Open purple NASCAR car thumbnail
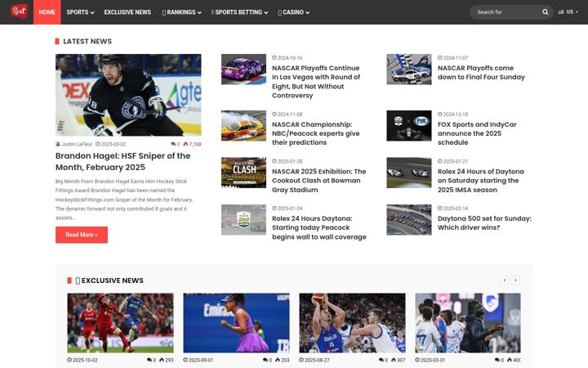The image size is (588, 368). coord(243,69)
